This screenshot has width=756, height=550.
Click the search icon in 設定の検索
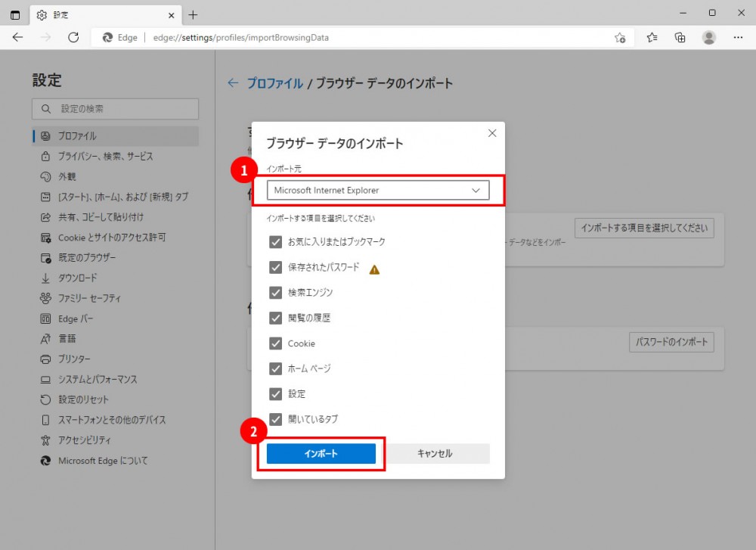(46, 109)
